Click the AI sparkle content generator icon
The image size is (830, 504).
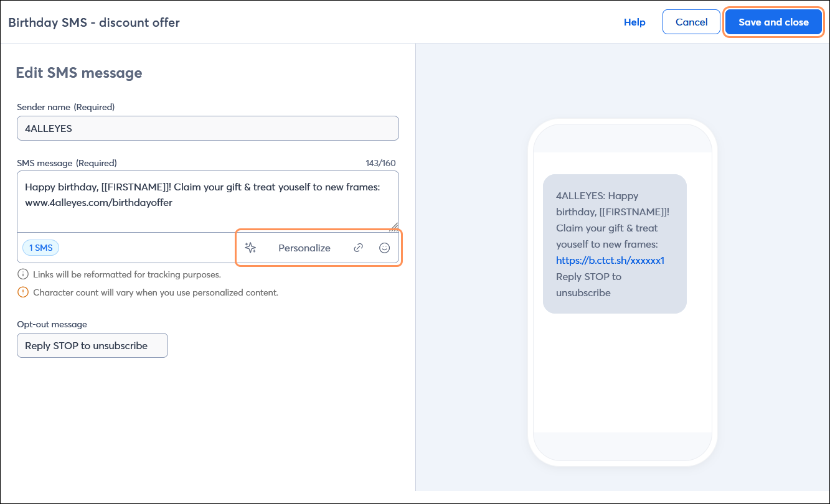click(x=250, y=248)
